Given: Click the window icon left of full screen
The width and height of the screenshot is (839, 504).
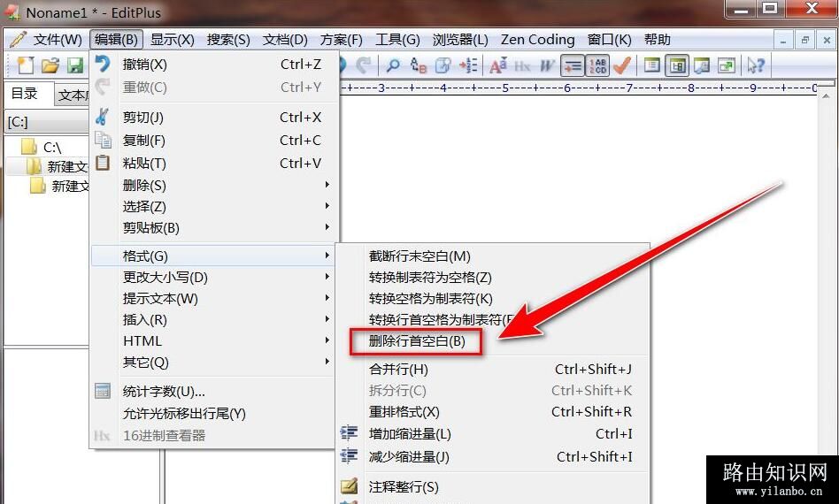Looking at the screenshot, I should pos(702,65).
